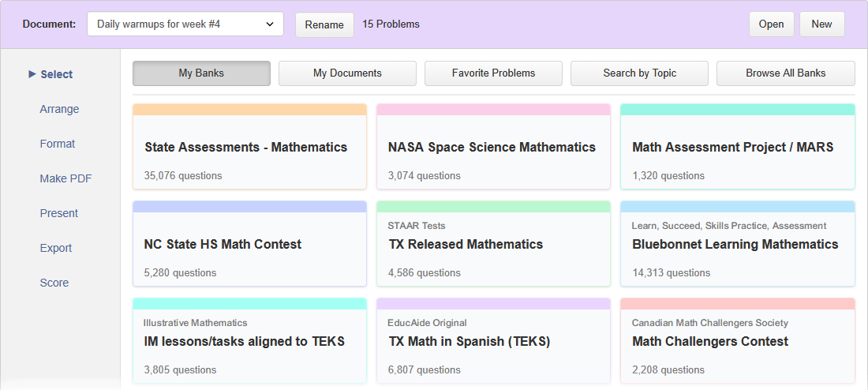Open IM lessons/tasks aligned to TEKS bank
This screenshot has width=868, height=390.
click(x=249, y=341)
